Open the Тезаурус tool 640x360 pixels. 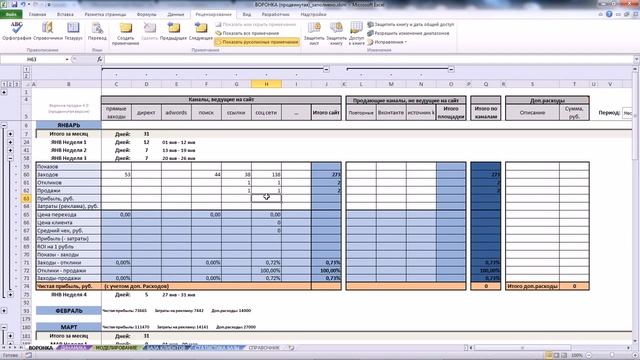[73, 31]
